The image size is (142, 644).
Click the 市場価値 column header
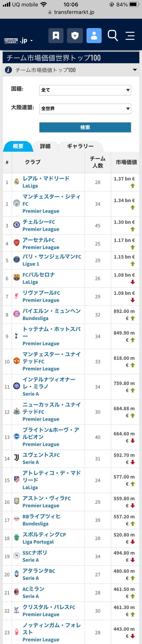126,162
